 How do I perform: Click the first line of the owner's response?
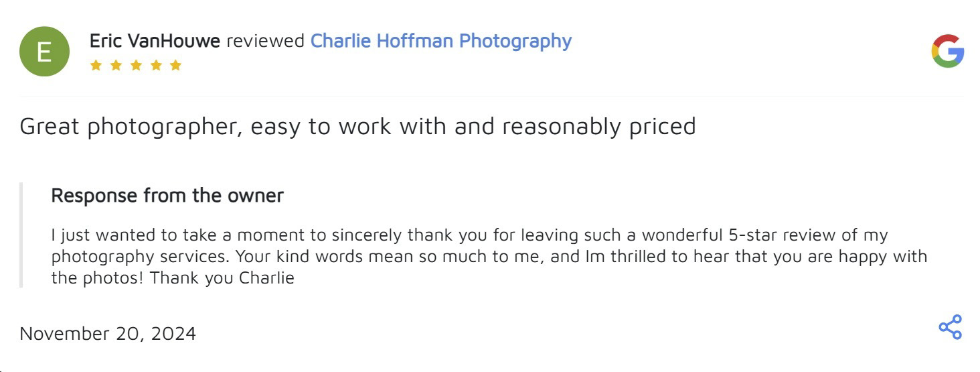coord(469,235)
